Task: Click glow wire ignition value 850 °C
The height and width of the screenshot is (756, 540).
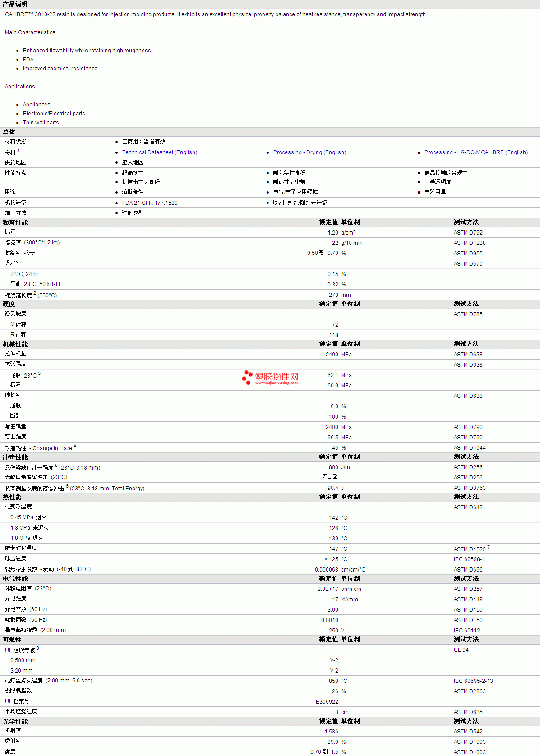Action: [338, 681]
